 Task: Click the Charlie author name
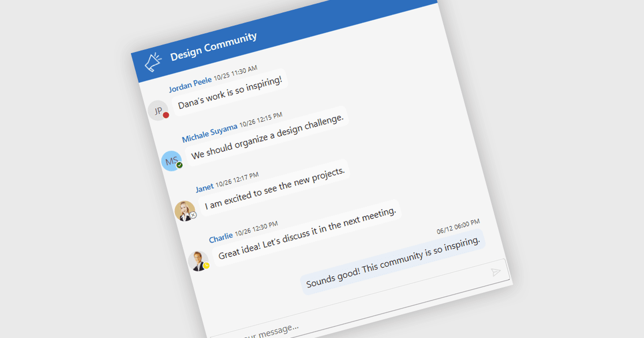tap(221, 237)
